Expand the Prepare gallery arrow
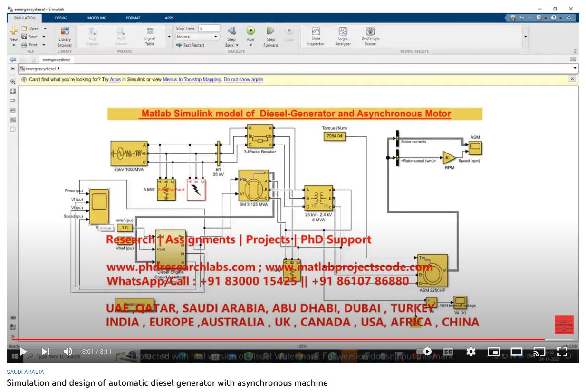The image size is (586, 392). click(169, 37)
